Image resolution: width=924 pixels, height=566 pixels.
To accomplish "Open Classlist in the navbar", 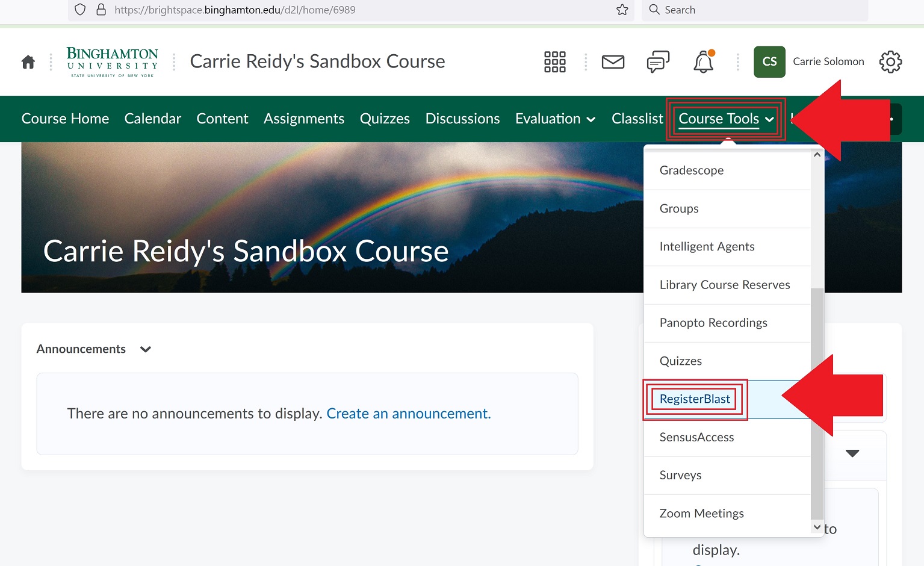I will coord(637,119).
